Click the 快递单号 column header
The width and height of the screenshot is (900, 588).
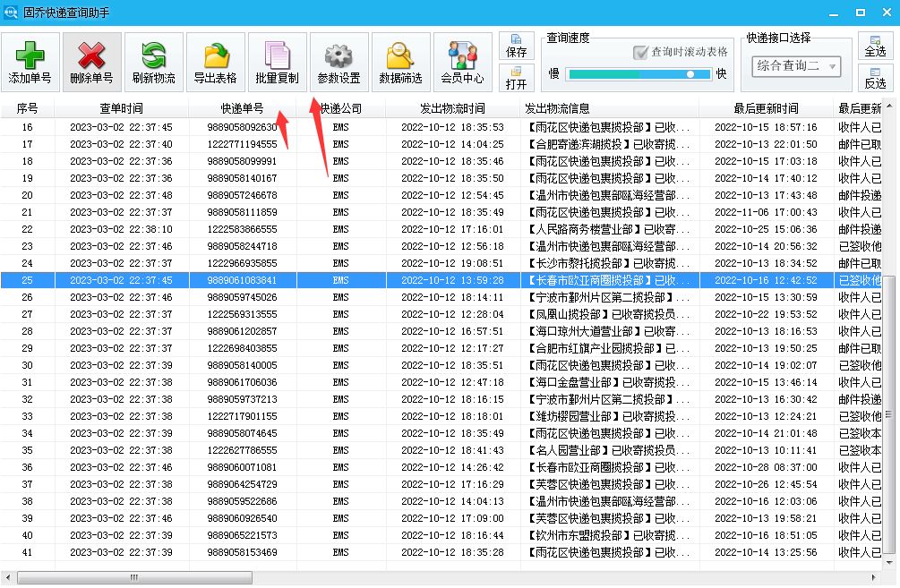coord(242,108)
